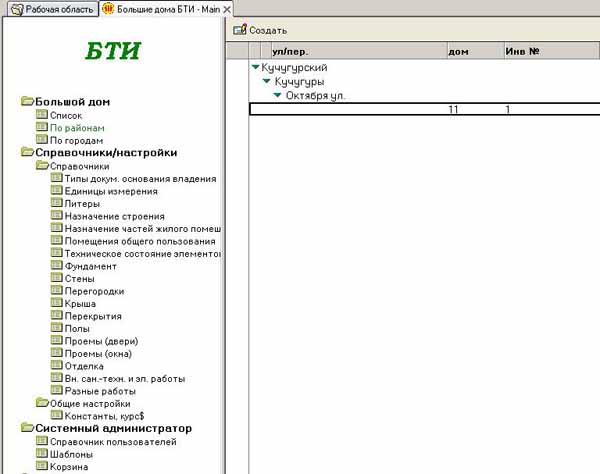Open Помещения общего пользования reference
Image resolution: width=600 pixels, height=474 pixels.
coord(140,241)
